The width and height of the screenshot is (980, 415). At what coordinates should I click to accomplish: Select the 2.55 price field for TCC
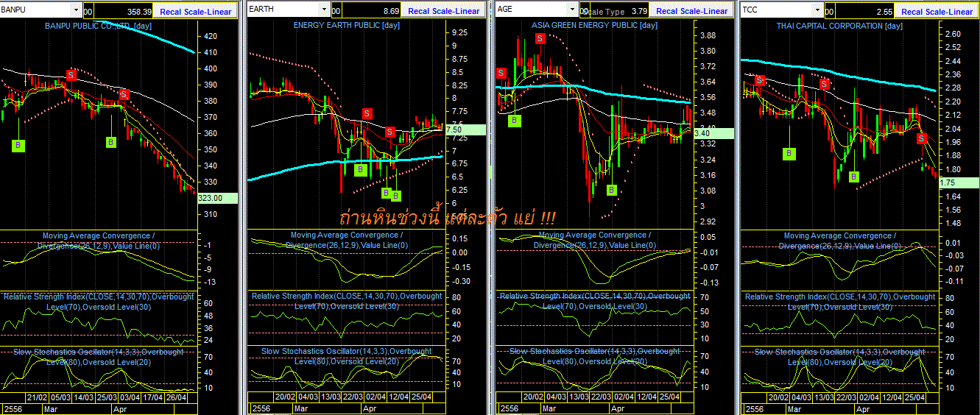(x=866, y=11)
